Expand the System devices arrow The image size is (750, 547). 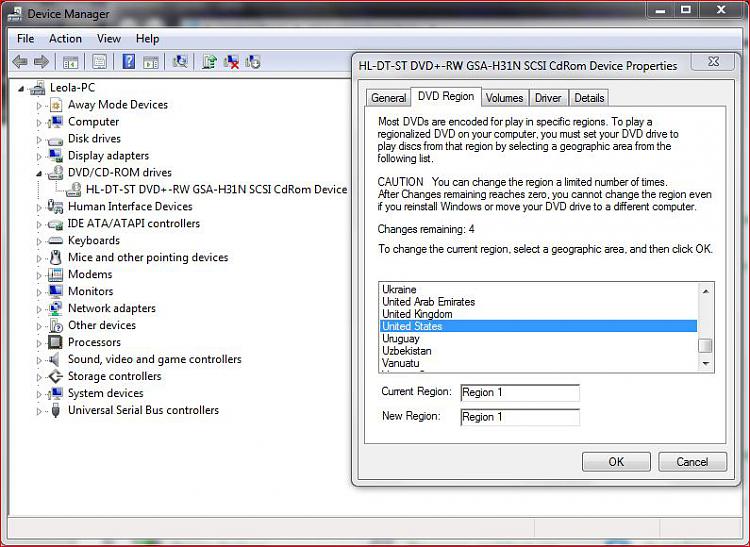[39, 394]
